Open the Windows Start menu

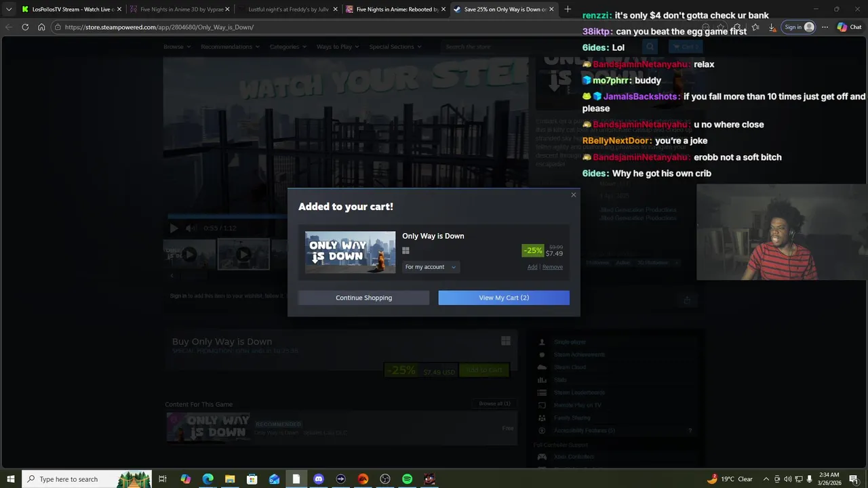[x=11, y=479]
